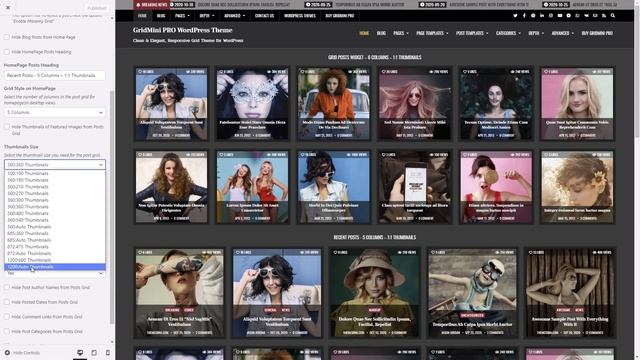Click Breaking News label in ticker
The image size is (640, 360).
[x=151, y=4]
